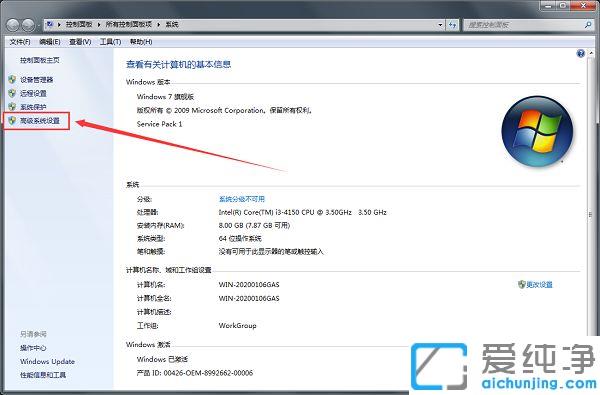The height and width of the screenshot is (395, 600).
Task: Click the help question mark icon
Action: tap(580, 53)
